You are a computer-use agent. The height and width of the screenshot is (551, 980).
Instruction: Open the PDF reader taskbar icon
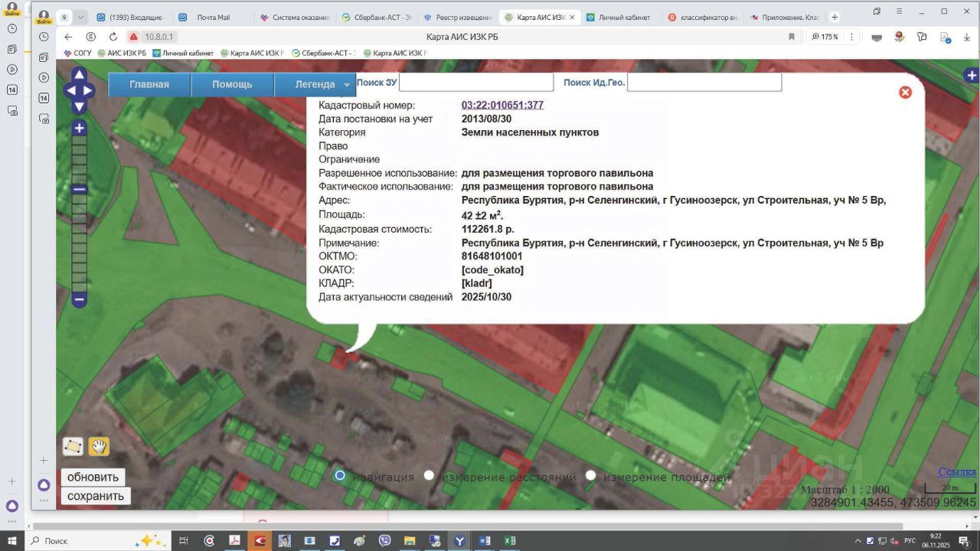click(x=234, y=540)
